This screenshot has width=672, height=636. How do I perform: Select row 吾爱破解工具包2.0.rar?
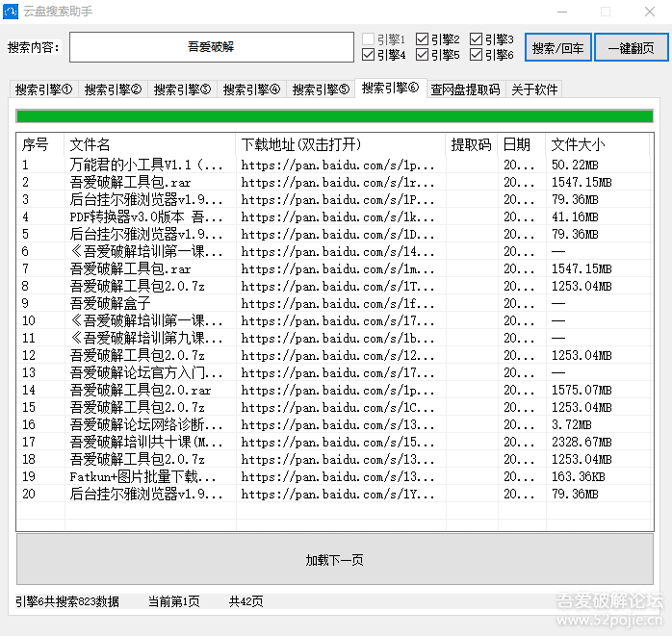click(x=335, y=391)
